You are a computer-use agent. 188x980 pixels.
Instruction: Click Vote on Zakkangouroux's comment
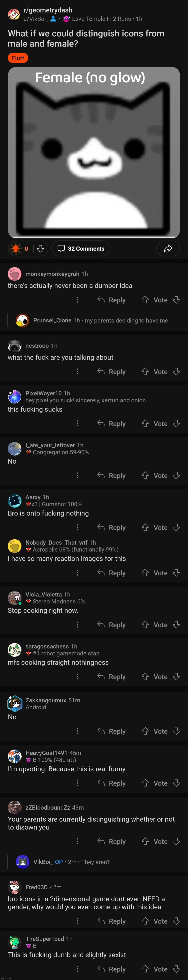pyautogui.click(x=160, y=731)
